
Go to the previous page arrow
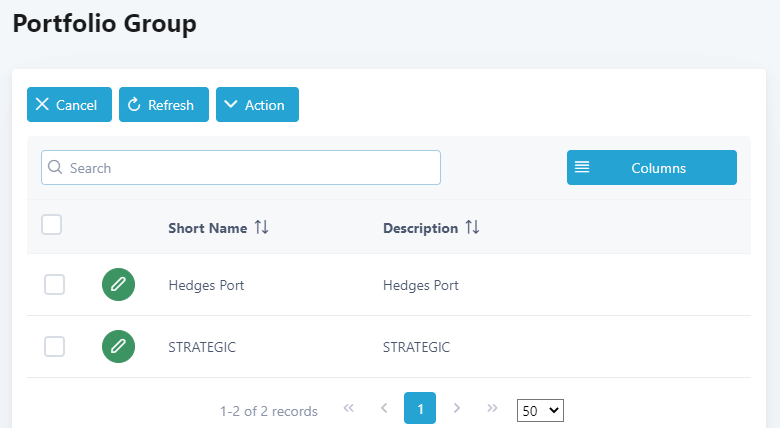tap(384, 408)
